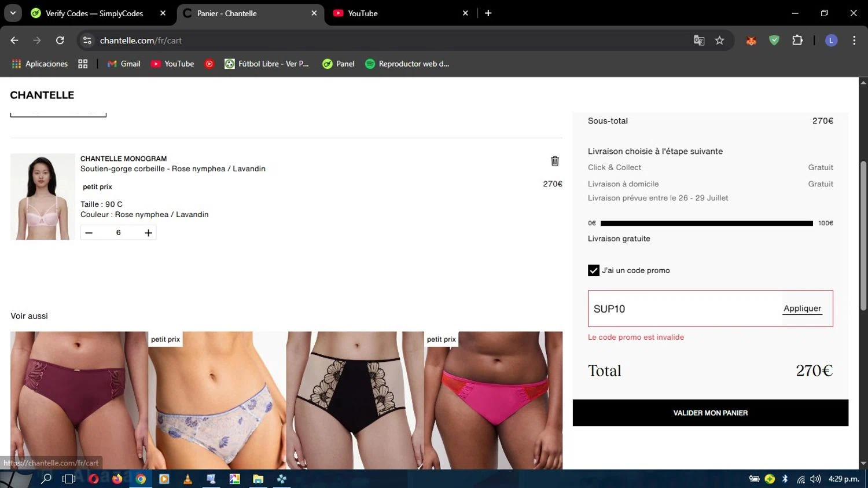Viewport: 868px width, 488px height.
Task: Close the Panier - Chantelle tab
Action: [314, 13]
